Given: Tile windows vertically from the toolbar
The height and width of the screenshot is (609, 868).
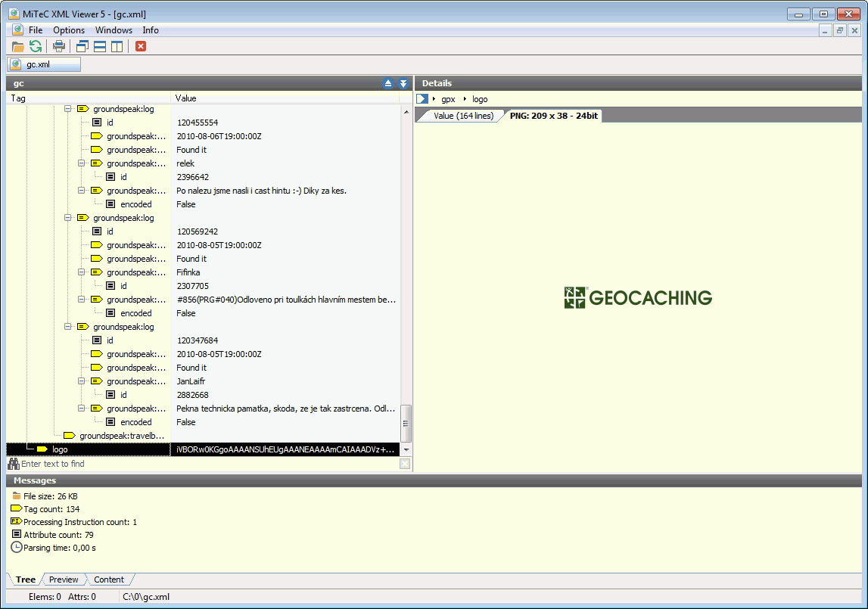Looking at the screenshot, I should [x=116, y=45].
